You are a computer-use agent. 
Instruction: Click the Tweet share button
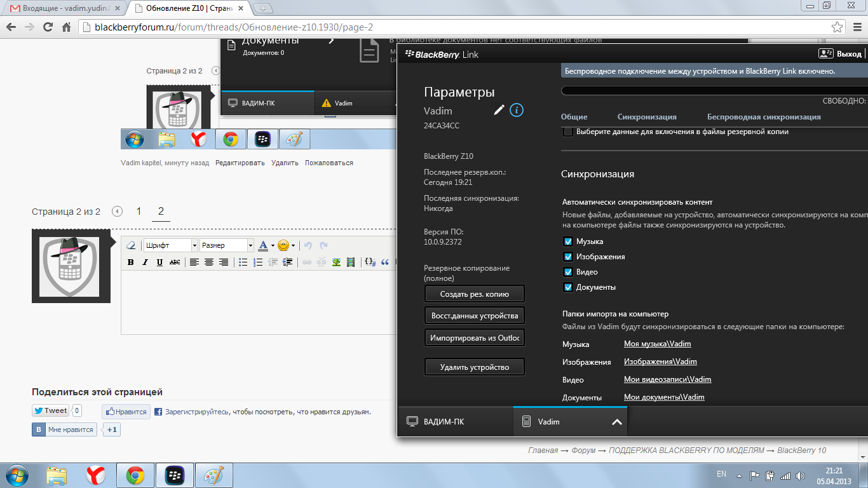point(50,410)
